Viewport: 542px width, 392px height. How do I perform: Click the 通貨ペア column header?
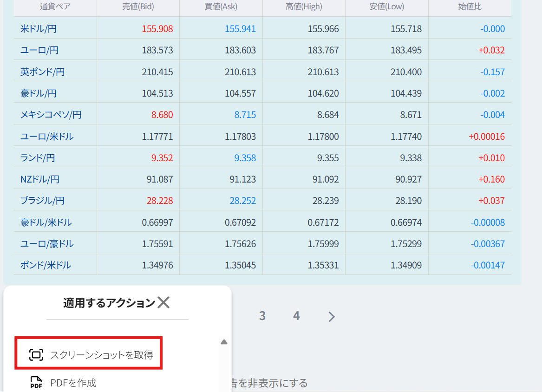[55, 7]
